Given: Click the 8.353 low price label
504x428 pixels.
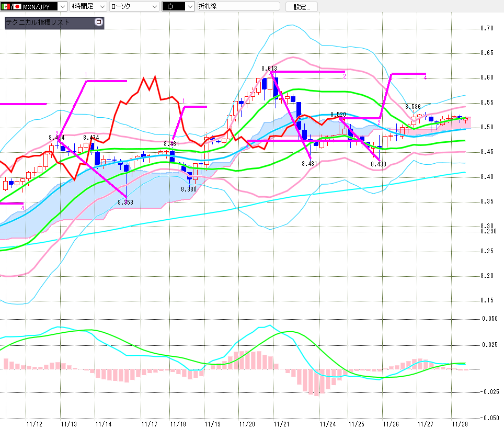Looking at the screenshot, I should (x=126, y=201).
